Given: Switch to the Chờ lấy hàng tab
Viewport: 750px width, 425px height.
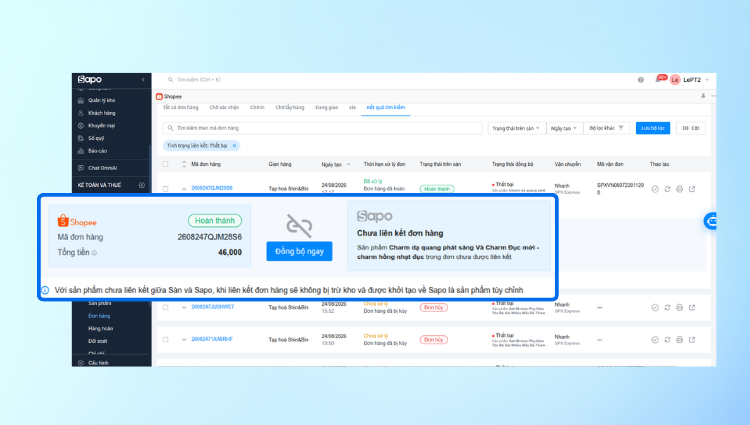Looking at the screenshot, I should coord(289,108).
